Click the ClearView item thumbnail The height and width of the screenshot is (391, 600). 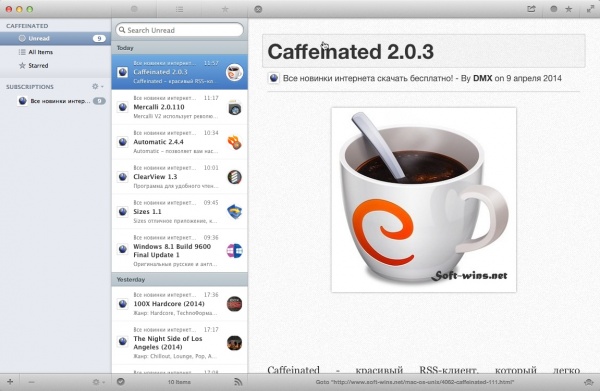(x=235, y=177)
